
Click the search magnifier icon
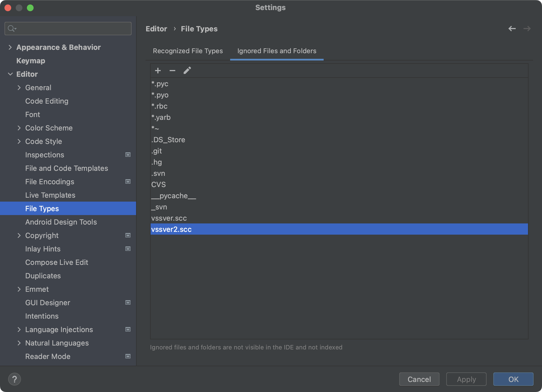click(x=12, y=29)
